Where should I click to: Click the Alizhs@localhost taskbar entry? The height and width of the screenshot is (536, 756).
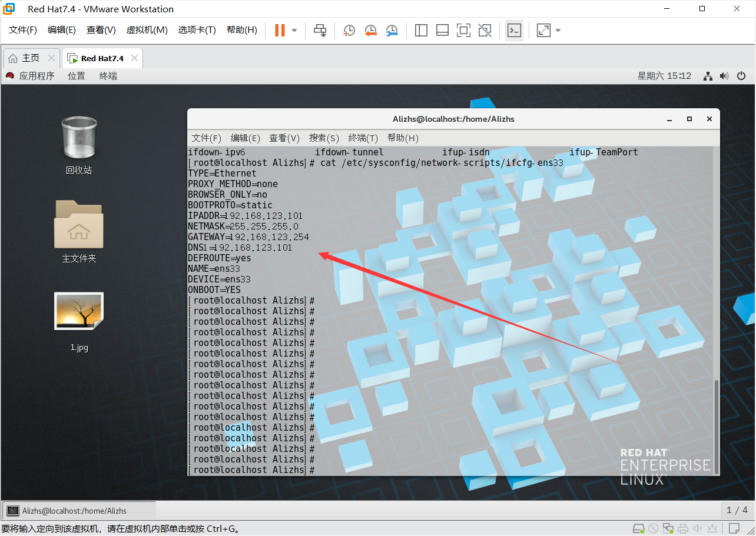(79, 511)
